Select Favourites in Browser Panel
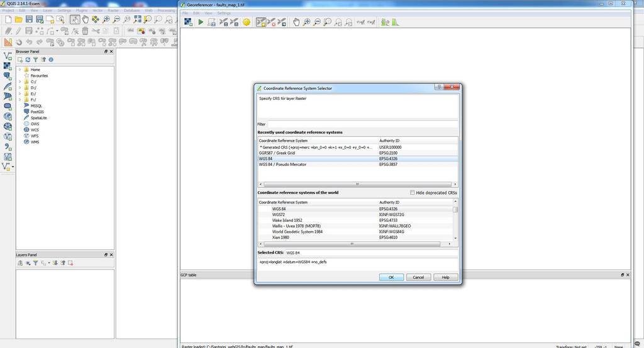Image resolution: width=644 pixels, height=348 pixels. point(39,76)
